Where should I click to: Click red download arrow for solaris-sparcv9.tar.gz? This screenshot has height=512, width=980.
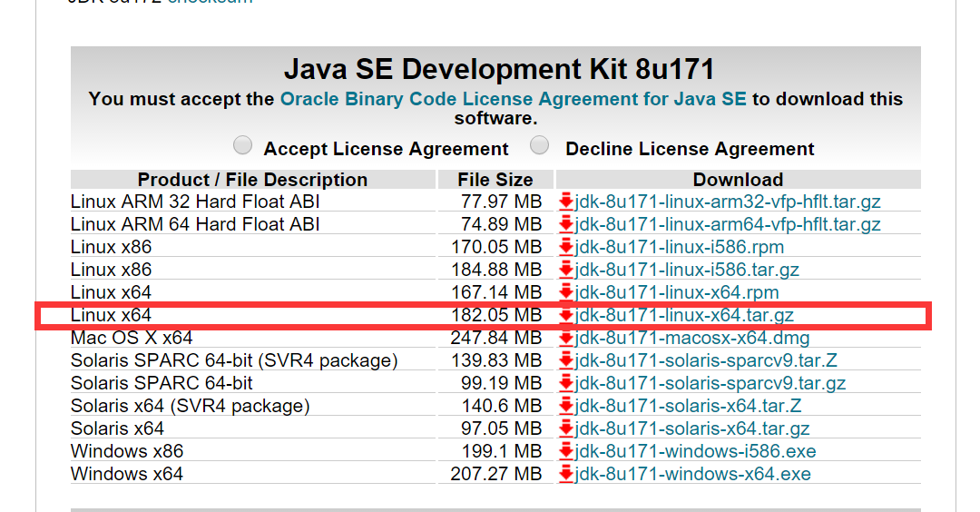pyautogui.click(x=566, y=382)
